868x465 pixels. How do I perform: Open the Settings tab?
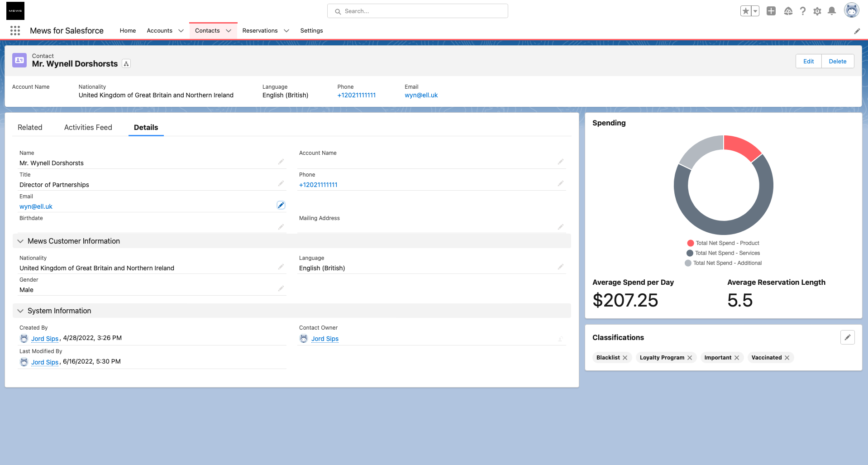point(311,31)
